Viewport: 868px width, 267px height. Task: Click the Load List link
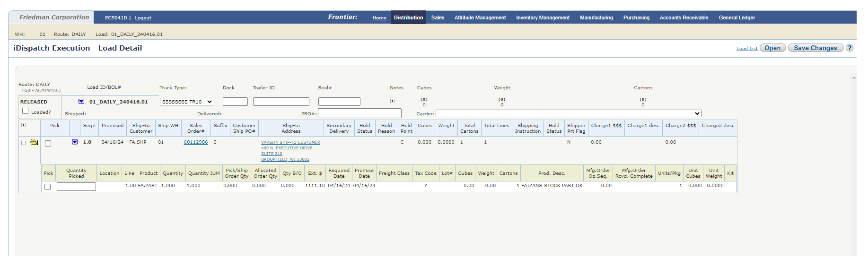pyautogui.click(x=747, y=48)
